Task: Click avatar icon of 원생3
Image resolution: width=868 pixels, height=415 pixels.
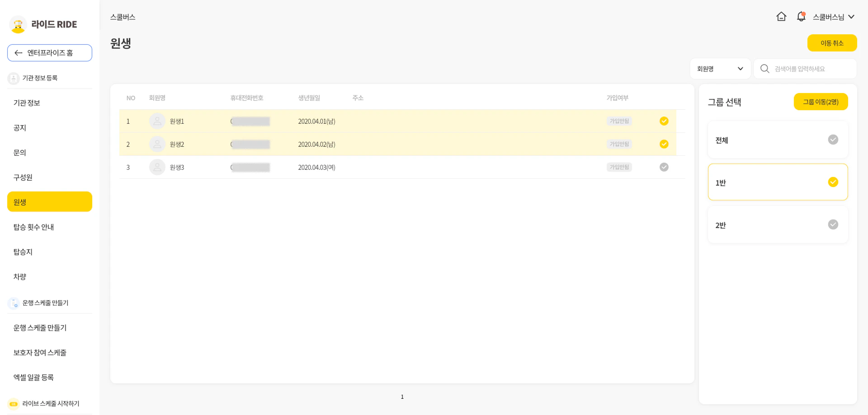Action: (157, 167)
